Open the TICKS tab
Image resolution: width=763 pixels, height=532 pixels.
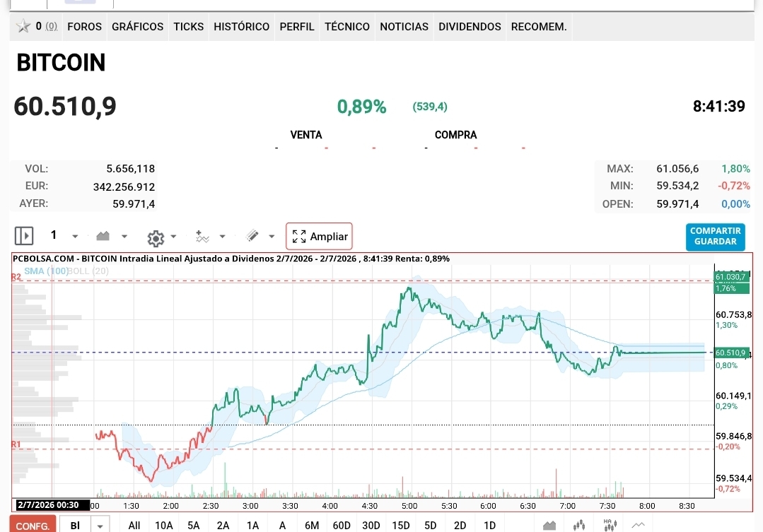point(189,27)
